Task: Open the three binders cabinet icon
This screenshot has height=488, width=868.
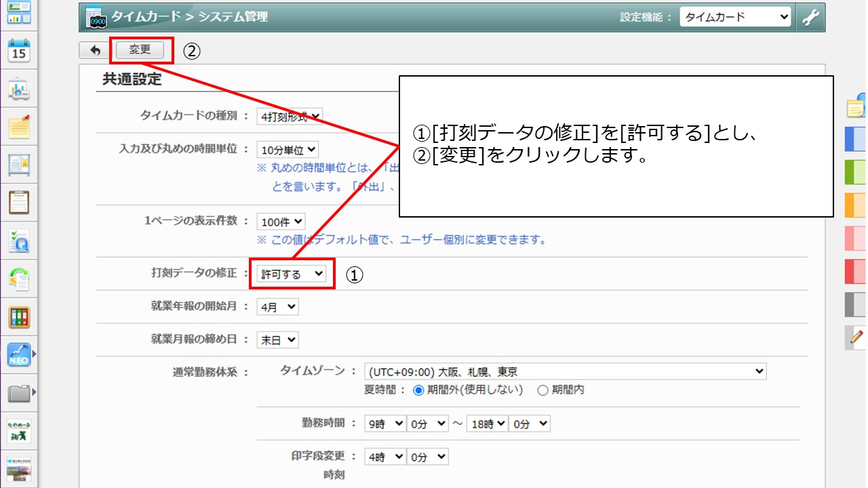Action: click(18, 317)
